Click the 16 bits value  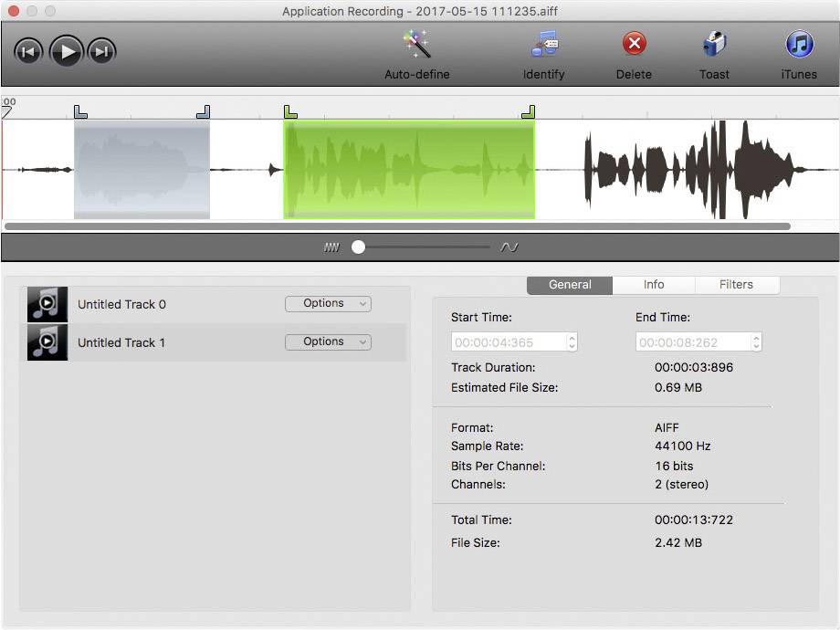click(x=674, y=466)
